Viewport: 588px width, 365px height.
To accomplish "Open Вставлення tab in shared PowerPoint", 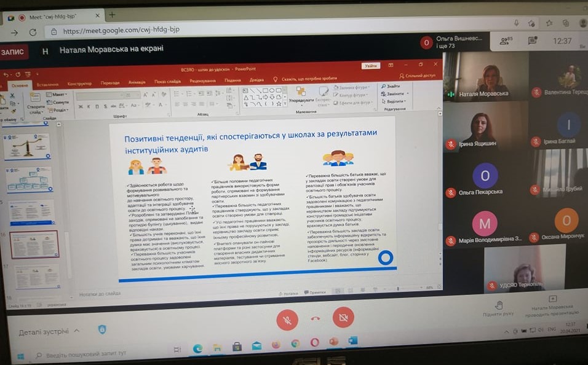I will pyautogui.click(x=47, y=85).
